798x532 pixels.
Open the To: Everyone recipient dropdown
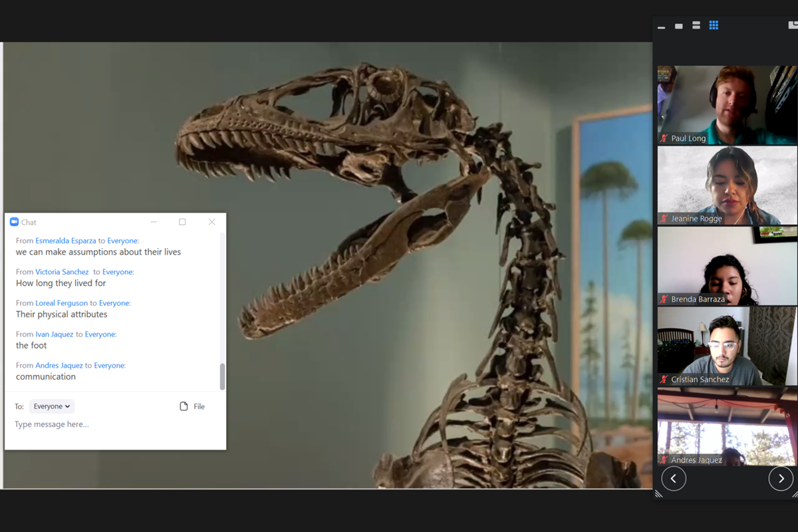pos(52,406)
